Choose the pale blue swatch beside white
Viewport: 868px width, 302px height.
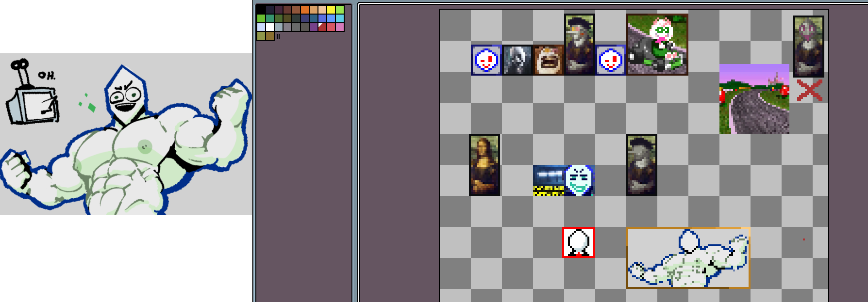click(x=261, y=27)
